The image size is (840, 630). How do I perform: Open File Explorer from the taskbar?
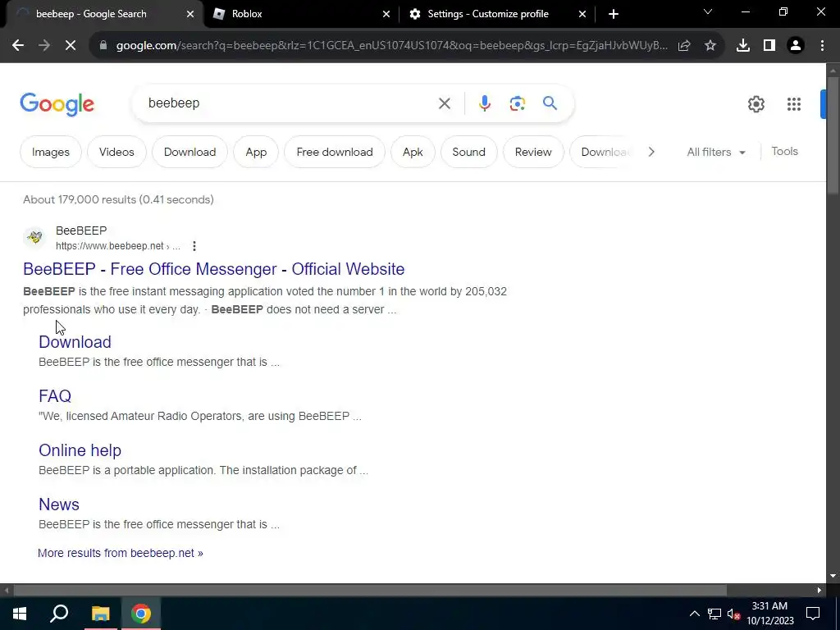100,614
